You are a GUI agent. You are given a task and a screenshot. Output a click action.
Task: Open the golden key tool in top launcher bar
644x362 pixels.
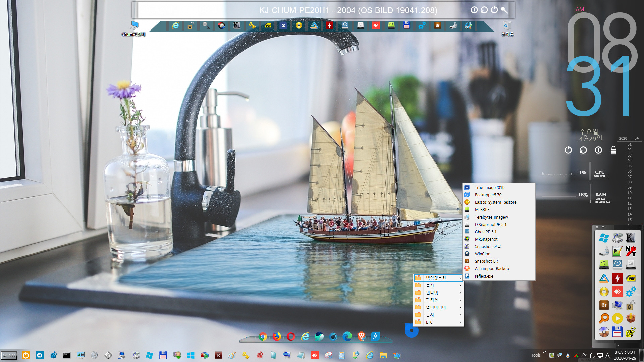pos(252,25)
